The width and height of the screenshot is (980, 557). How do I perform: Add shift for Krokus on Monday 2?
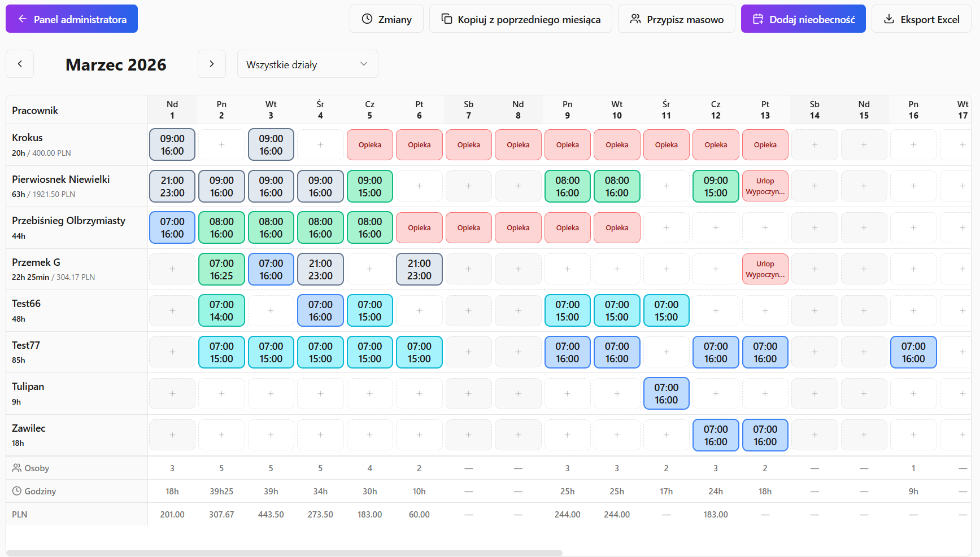click(221, 144)
